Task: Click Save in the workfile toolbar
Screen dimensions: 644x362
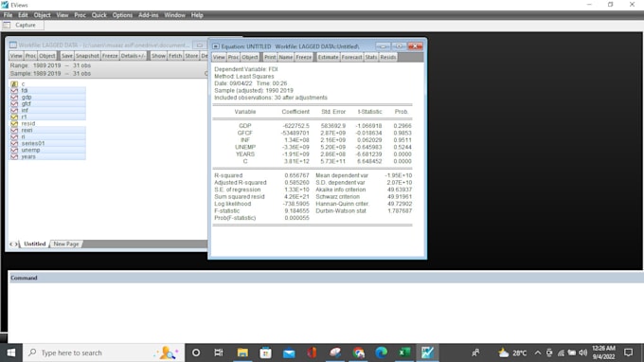Action: [x=67, y=56]
